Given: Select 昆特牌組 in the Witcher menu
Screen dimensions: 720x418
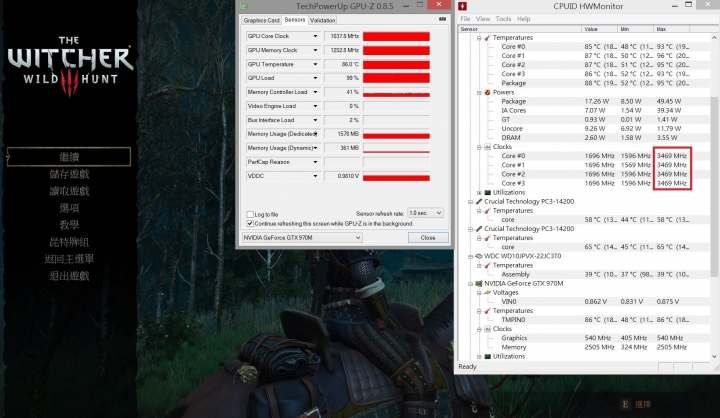Looking at the screenshot, I should 69,242.
